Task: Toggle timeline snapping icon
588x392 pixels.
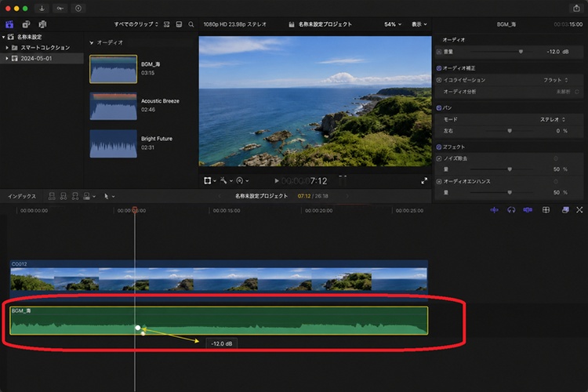Action: point(528,210)
